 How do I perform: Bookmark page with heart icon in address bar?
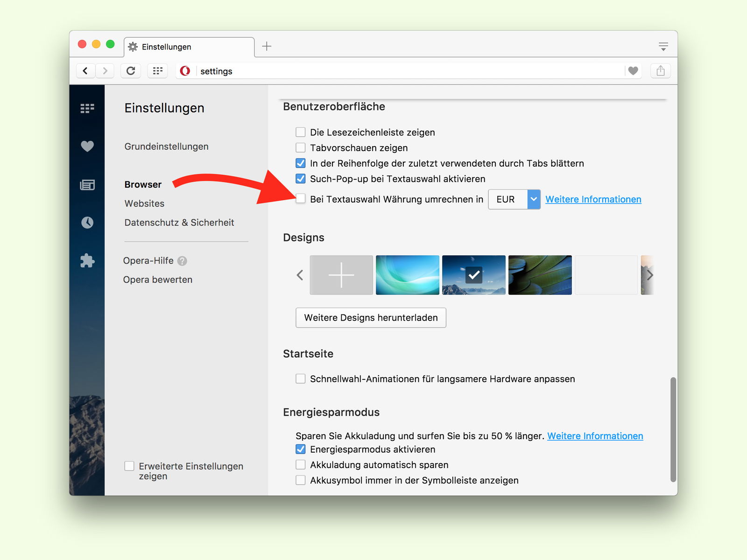coord(633,71)
